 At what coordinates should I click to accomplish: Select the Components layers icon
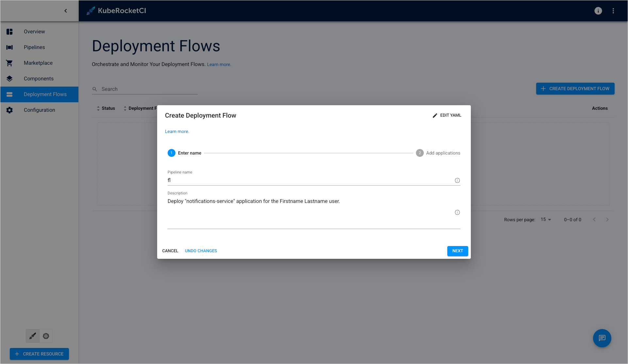pyautogui.click(x=9, y=78)
